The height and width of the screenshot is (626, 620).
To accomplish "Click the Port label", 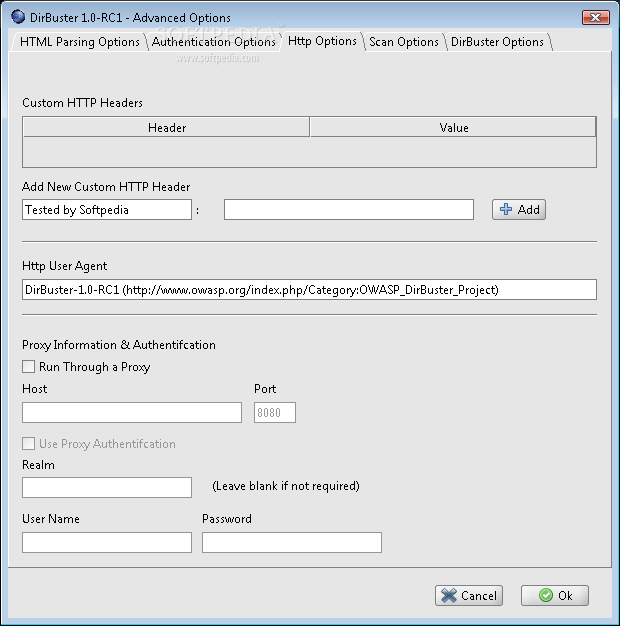I will pyautogui.click(x=265, y=388).
